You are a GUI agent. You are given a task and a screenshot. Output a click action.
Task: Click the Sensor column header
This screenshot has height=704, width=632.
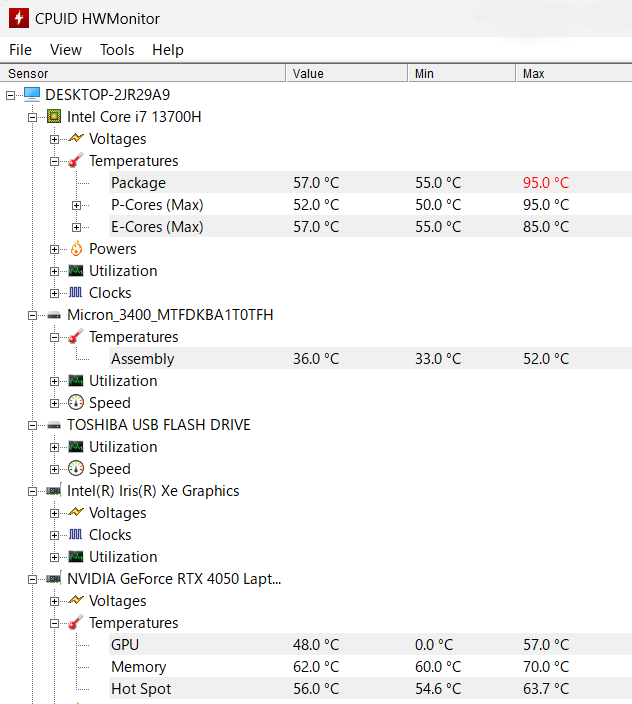(143, 73)
